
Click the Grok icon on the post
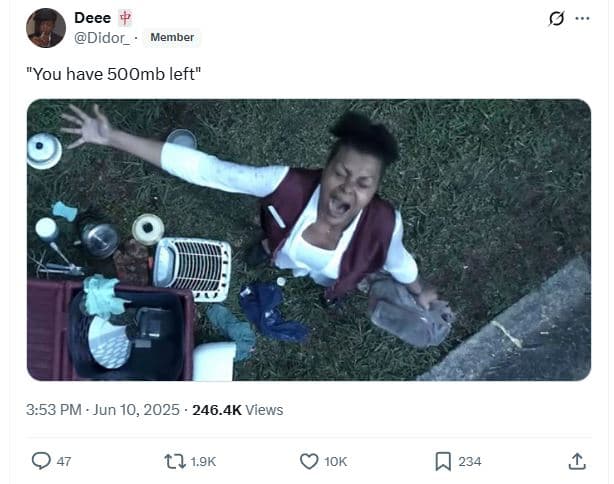[x=556, y=19]
